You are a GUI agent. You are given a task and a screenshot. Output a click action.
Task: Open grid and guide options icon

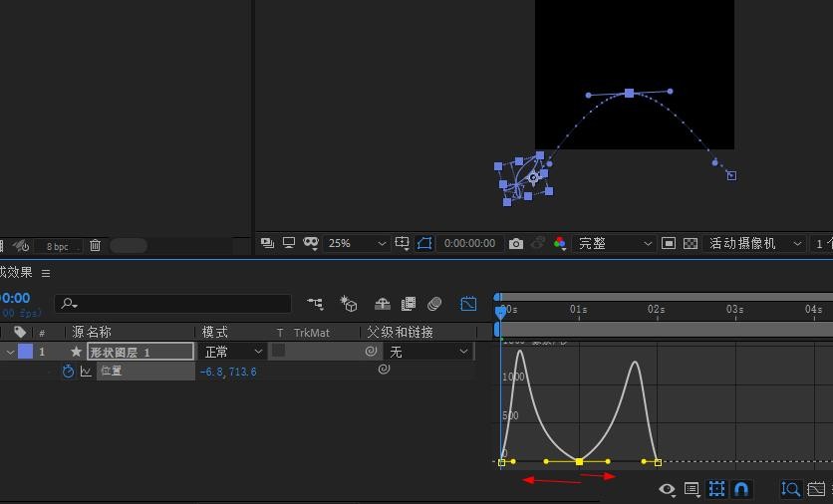(x=403, y=243)
